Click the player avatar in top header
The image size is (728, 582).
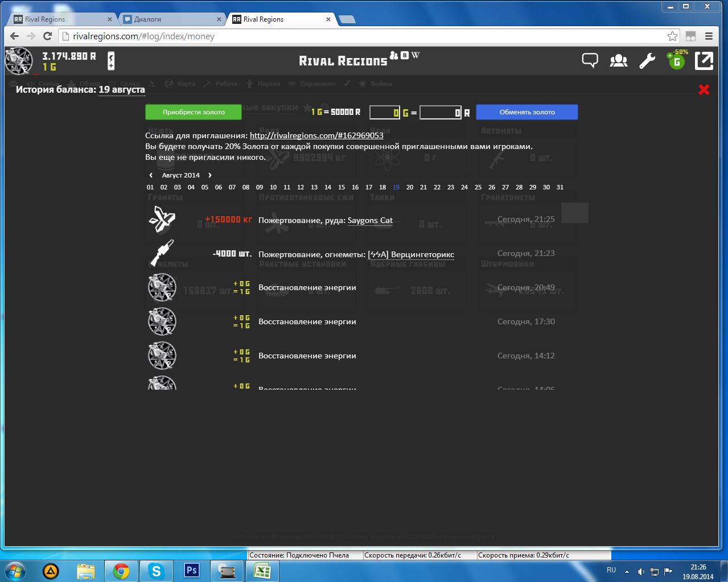point(19,61)
